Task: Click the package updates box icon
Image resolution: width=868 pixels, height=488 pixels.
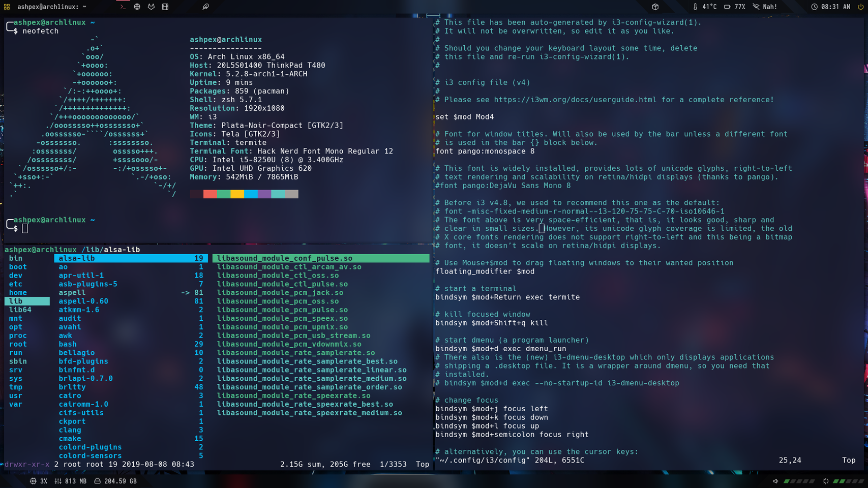Action: tap(655, 7)
